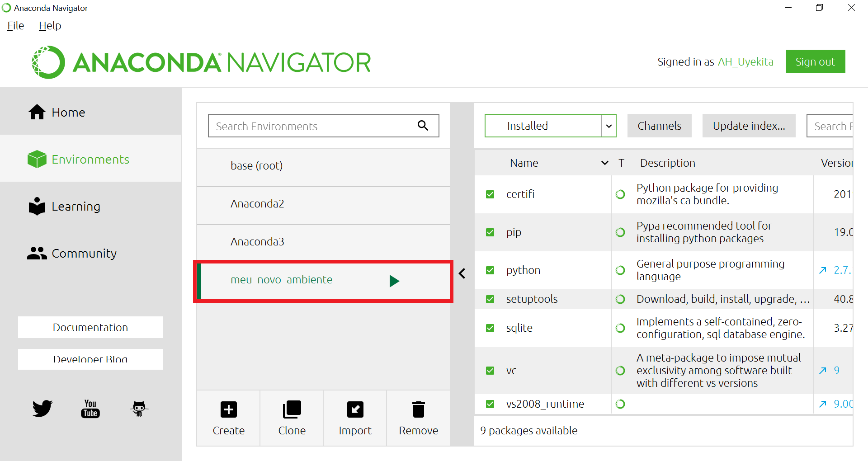Click the Anaconda Navigator logo
This screenshot has width=868, height=461.
click(201, 62)
